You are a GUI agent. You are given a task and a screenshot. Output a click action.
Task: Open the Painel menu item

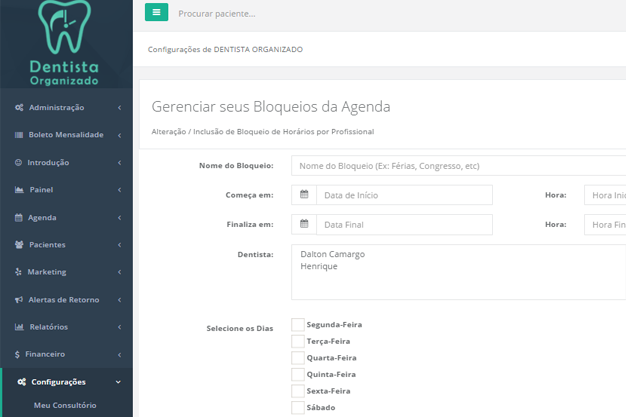pyautogui.click(x=66, y=190)
